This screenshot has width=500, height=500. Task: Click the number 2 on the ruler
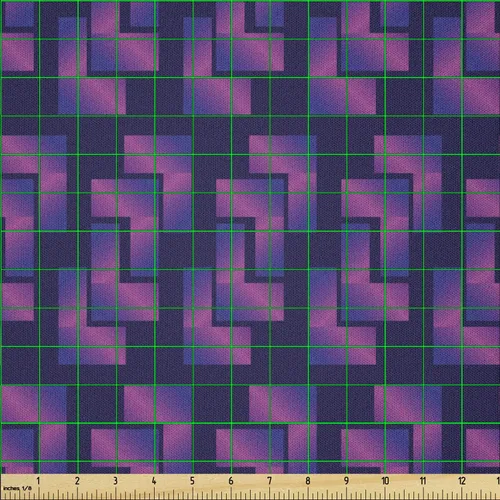[77, 481]
